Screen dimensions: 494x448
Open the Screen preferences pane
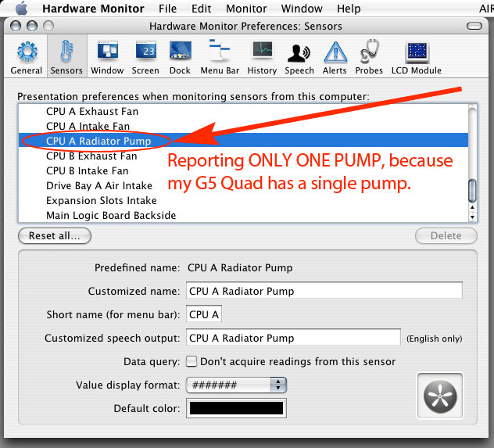(145, 58)
